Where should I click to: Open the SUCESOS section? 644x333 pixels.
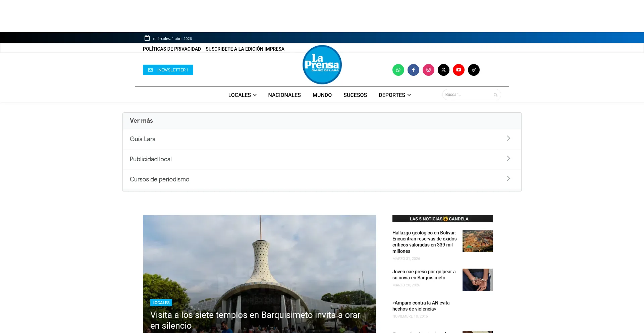pos(355,95)
